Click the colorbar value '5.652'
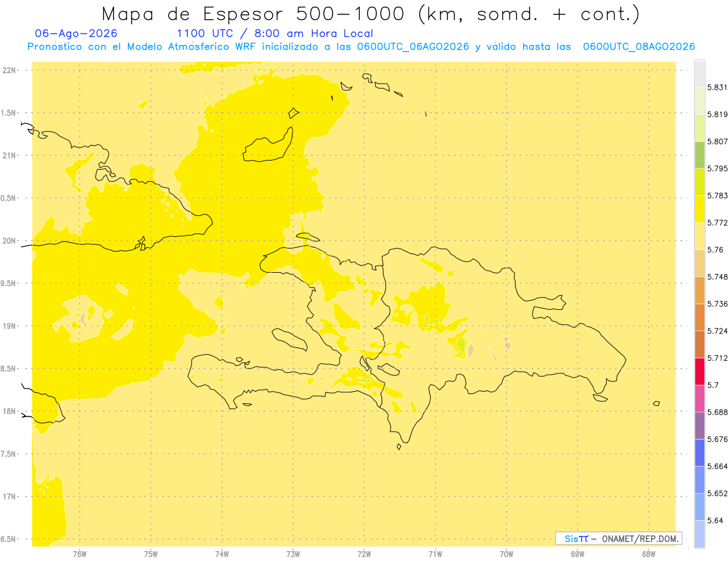 [x=717, y=493]
